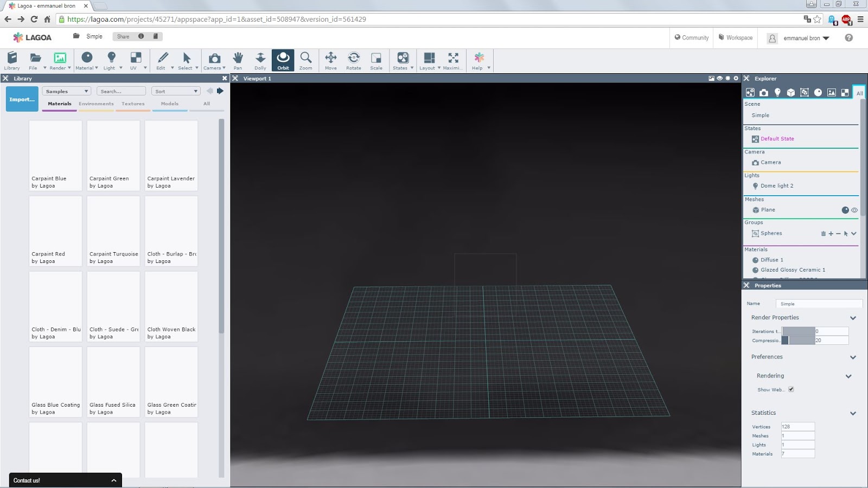Activate the Move tool
Screen dimensions: 868x488
[330, 60]
